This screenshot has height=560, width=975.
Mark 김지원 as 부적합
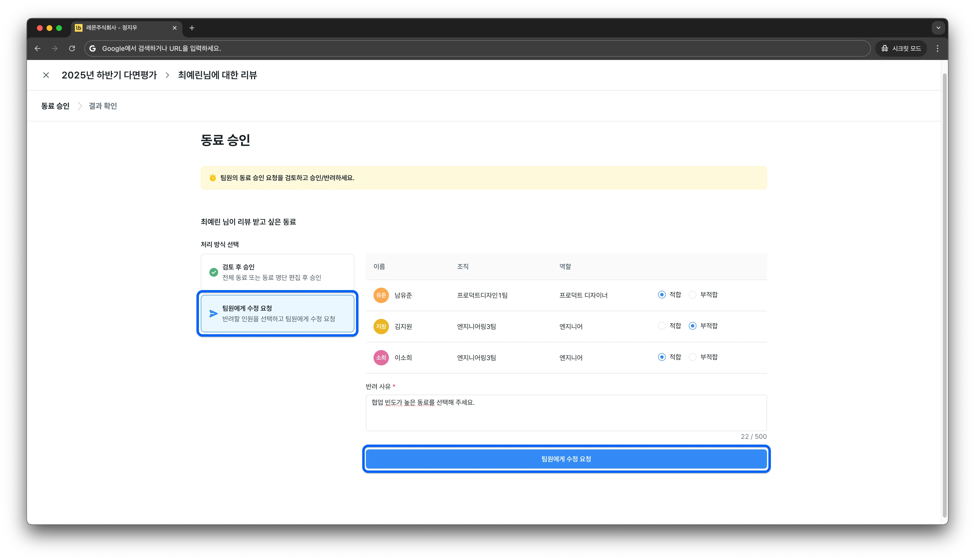692,326
